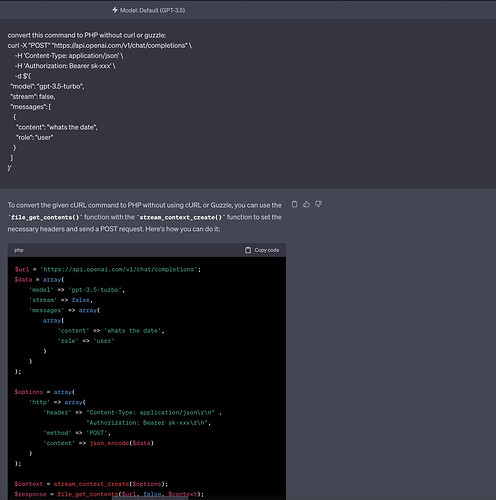Click the Authorization Bearer sk-xxx prompt line
Viewport: 496px width, 500px height.
click(x=65, y=66)
